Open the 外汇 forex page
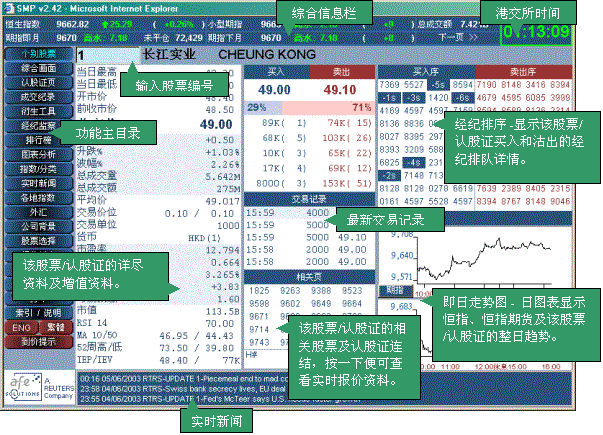 point(38,212)
